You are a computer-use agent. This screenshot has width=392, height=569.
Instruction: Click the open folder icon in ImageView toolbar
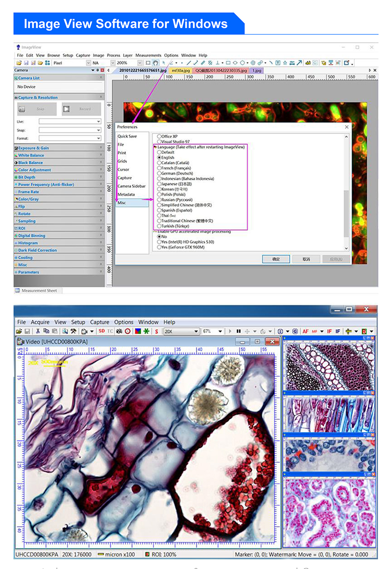coord(19,63)
